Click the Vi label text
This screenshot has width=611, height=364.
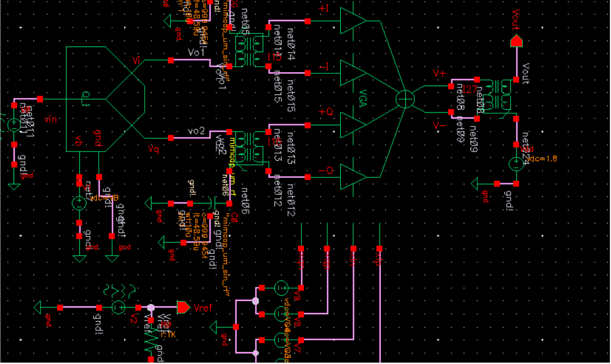coord(136,61)
